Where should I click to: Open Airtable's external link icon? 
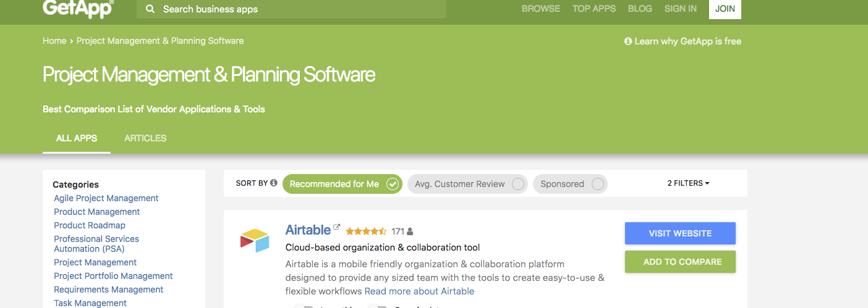pyautogui.click(x=337, y=227)
